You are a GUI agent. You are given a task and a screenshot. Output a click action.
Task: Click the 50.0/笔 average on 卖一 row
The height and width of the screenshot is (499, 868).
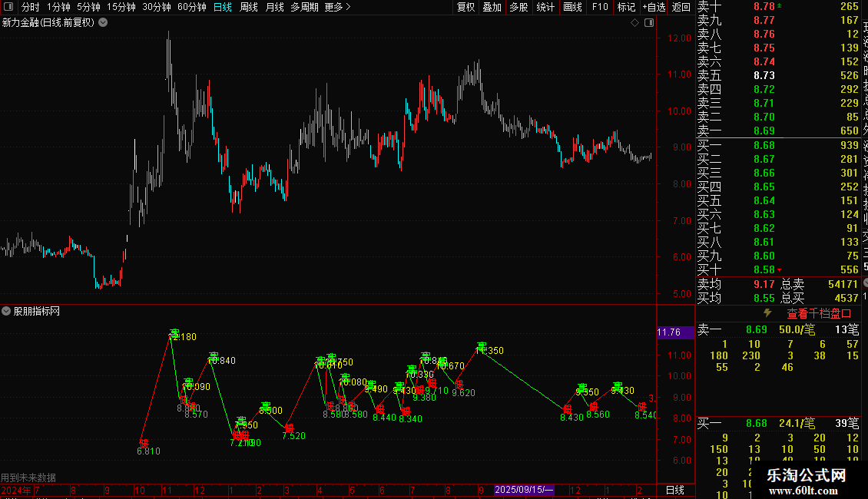797,329
